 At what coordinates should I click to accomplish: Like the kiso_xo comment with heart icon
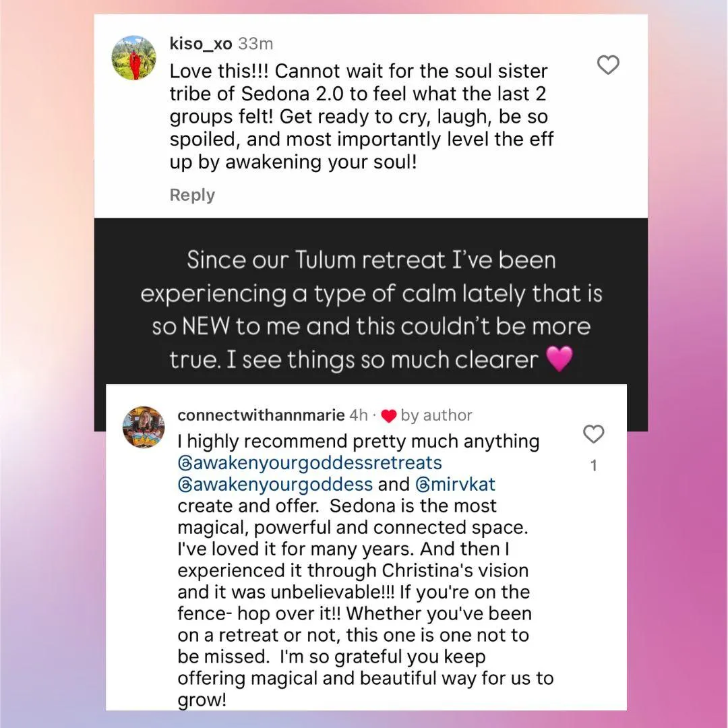pyautogui.click(x=608, y=65)
